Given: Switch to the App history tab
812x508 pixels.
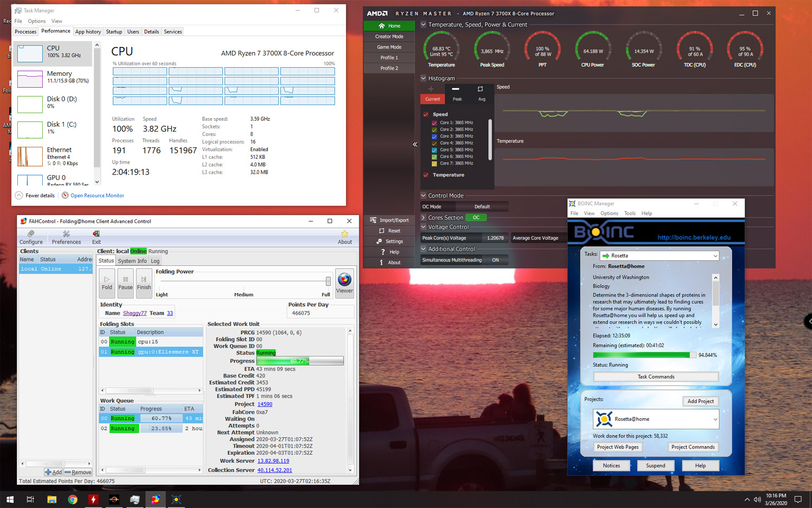Looking at the screenshot, I should [x=88, y=32].
